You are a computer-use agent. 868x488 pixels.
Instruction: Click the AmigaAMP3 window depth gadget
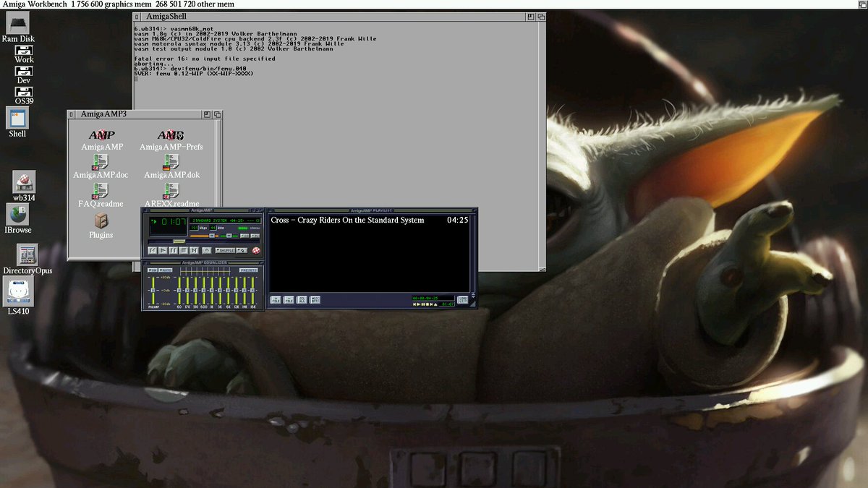(x=217, y=114)
